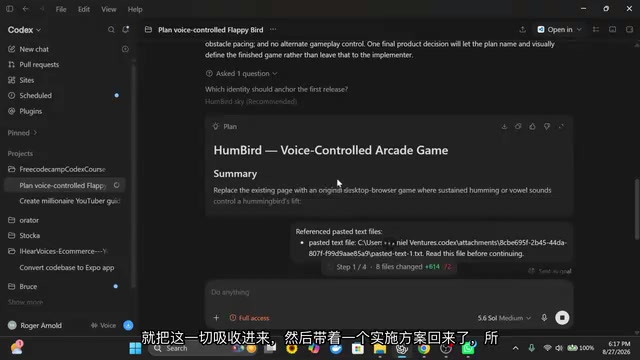
Task: Open the Open in dropdown
Action: pyautogui.click(x=559, y=29)
